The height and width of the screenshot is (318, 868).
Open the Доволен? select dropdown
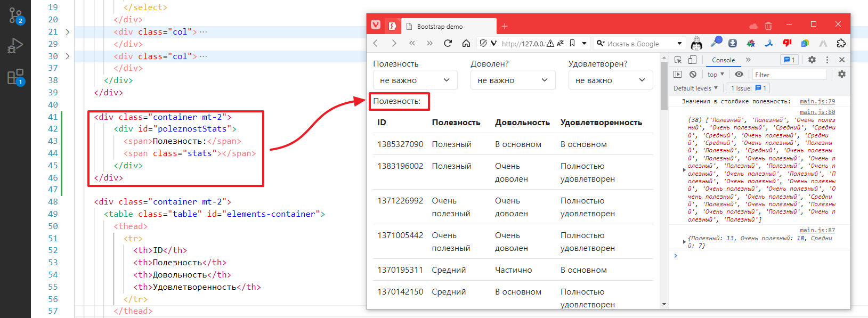pos(513,80)
